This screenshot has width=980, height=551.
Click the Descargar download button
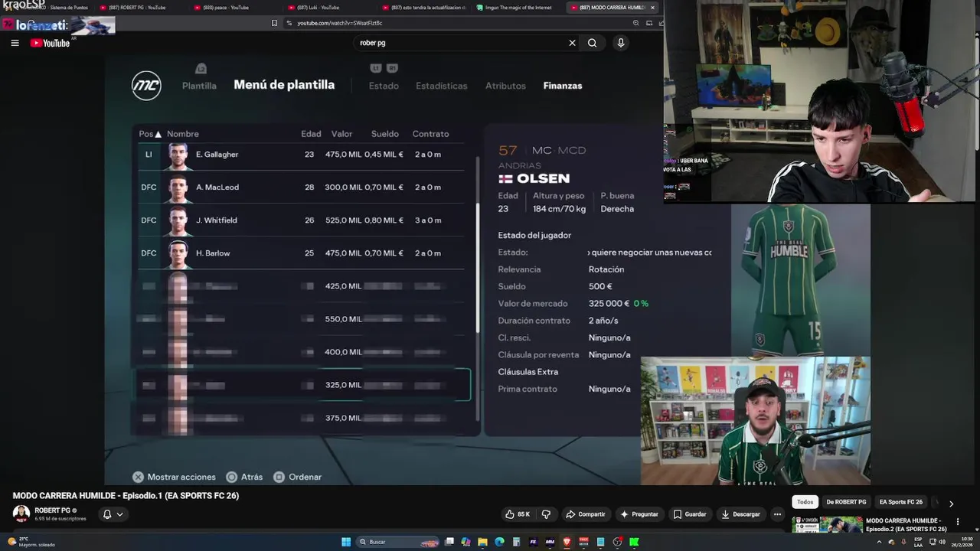[x=741, y=514]
